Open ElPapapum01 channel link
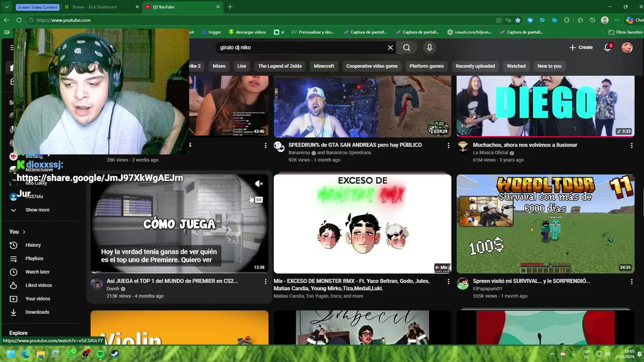The height and width of the screenshot is (362, 644). point(488,289)
